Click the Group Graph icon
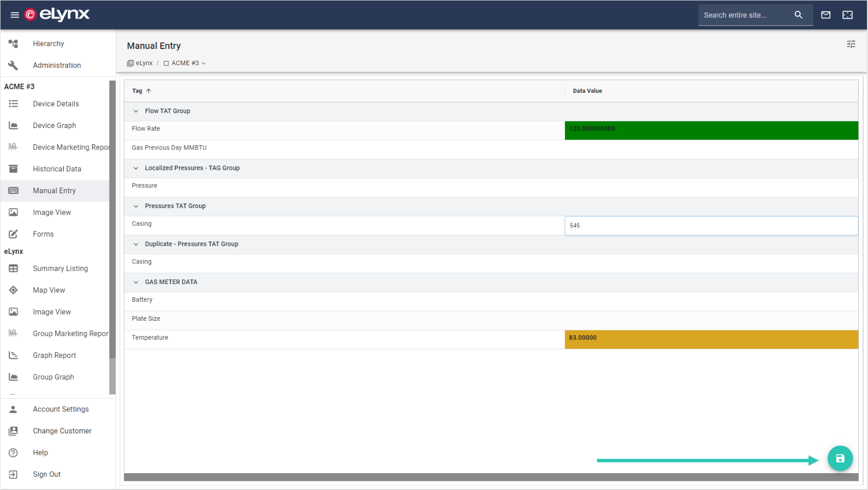868x490 pixels. click(x=13, y=377)
